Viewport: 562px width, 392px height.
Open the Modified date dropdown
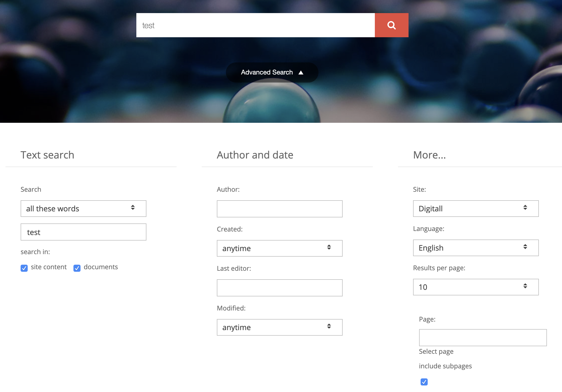pos(279,327)
